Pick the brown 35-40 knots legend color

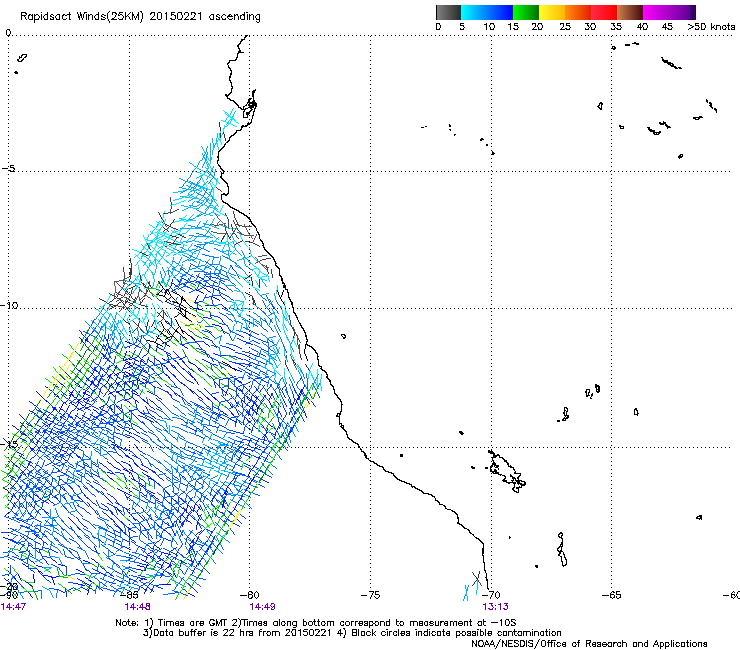(x=630, y=12)
